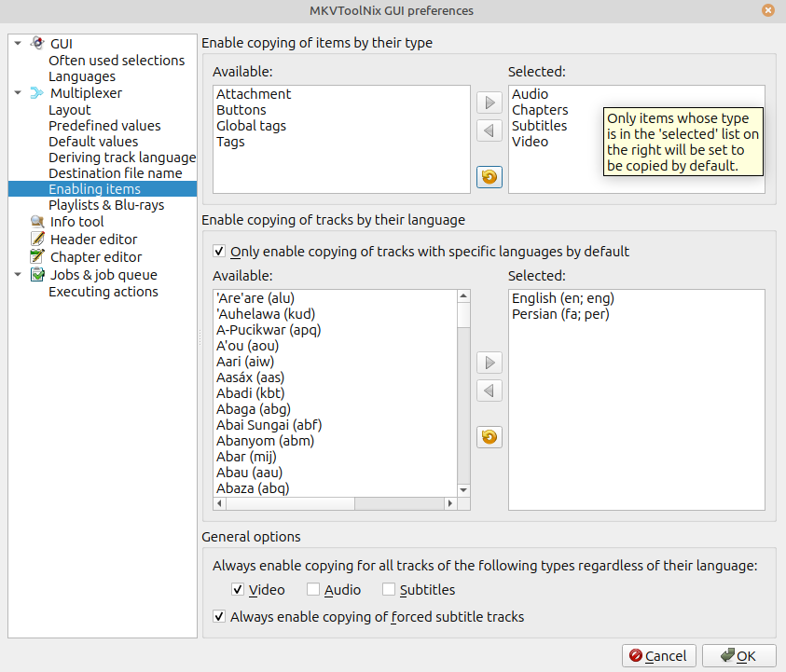
Task: Click horizontal scrollbar right arrow
Action: (x=450, y=503)
